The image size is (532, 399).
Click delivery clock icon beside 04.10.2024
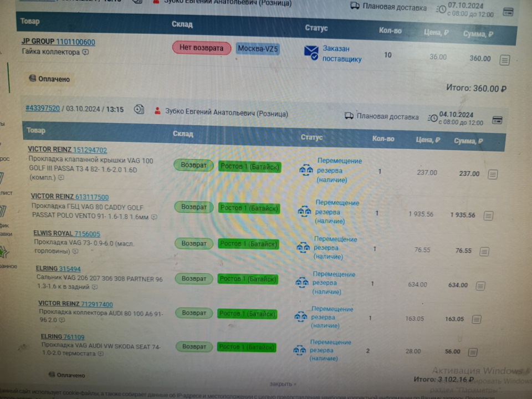point(432,118)
